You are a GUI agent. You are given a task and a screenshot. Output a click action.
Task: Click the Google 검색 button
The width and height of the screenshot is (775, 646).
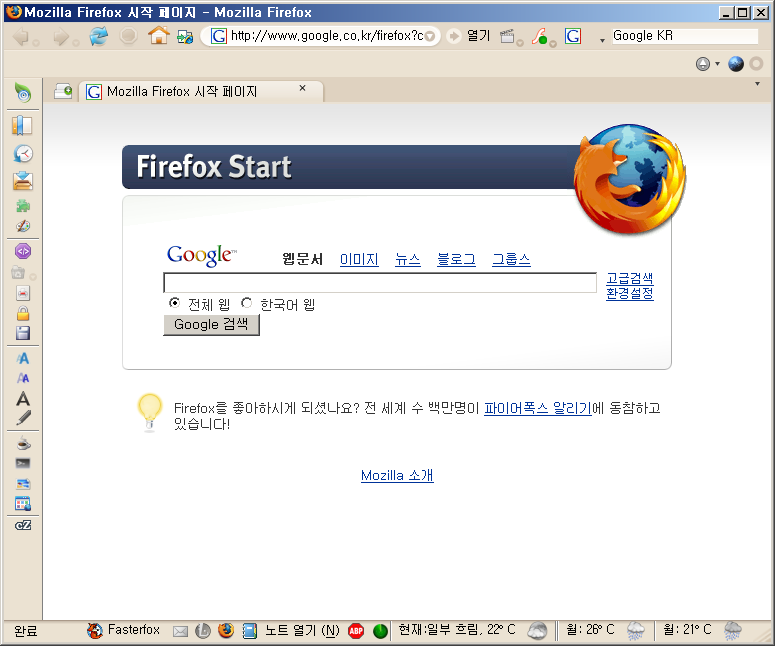point(211,325)
